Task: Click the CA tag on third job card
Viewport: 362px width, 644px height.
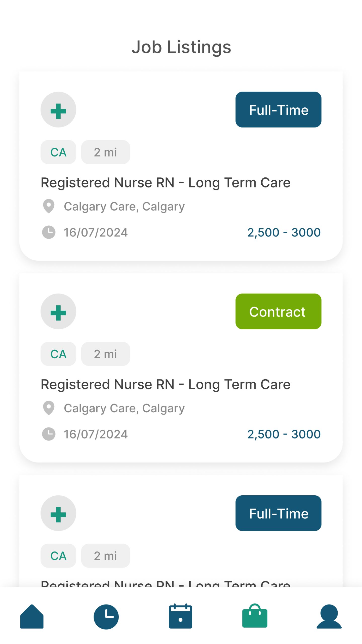Action: click(x=58, y=556)
